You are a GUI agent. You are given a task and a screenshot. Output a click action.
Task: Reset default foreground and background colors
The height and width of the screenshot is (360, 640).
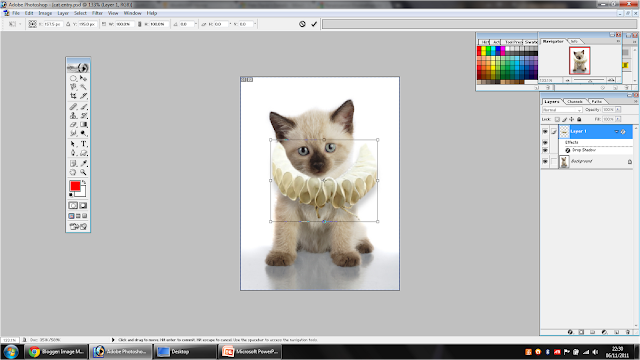71,195
